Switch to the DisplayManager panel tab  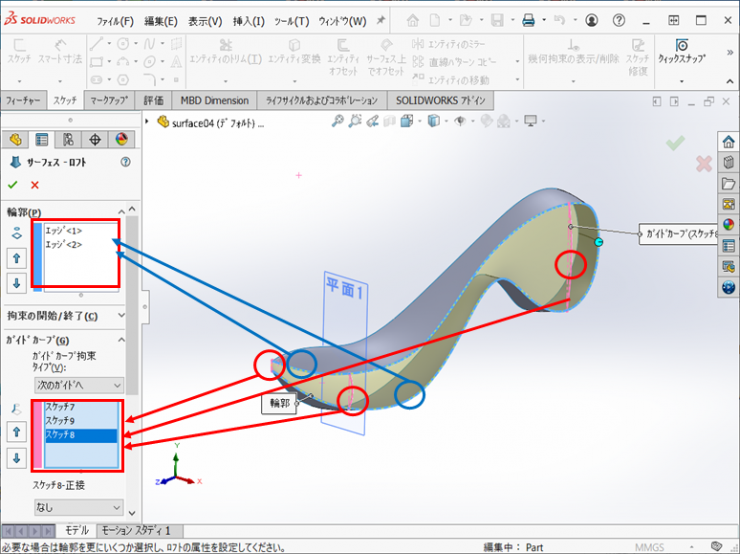coord(121,139)
